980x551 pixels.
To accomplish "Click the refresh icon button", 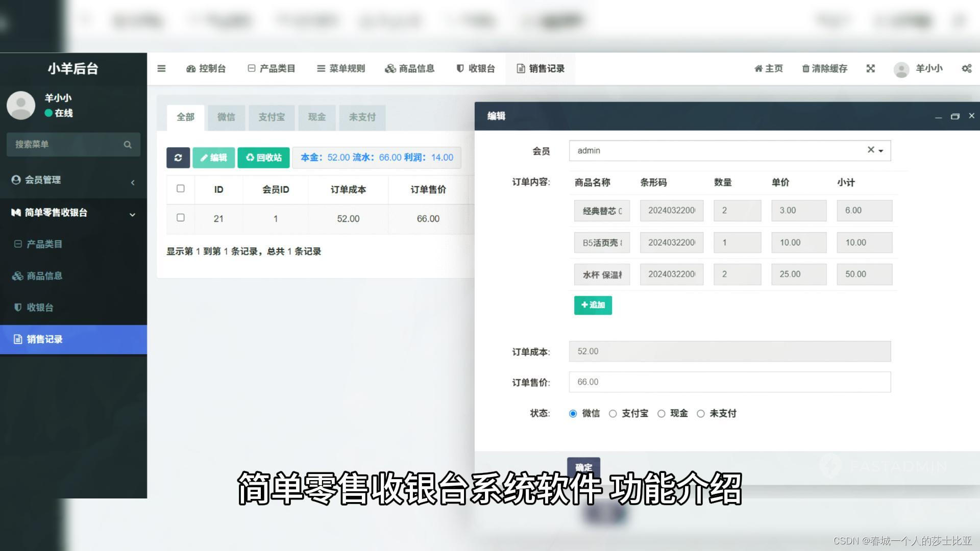I will (x=178, y=158).
